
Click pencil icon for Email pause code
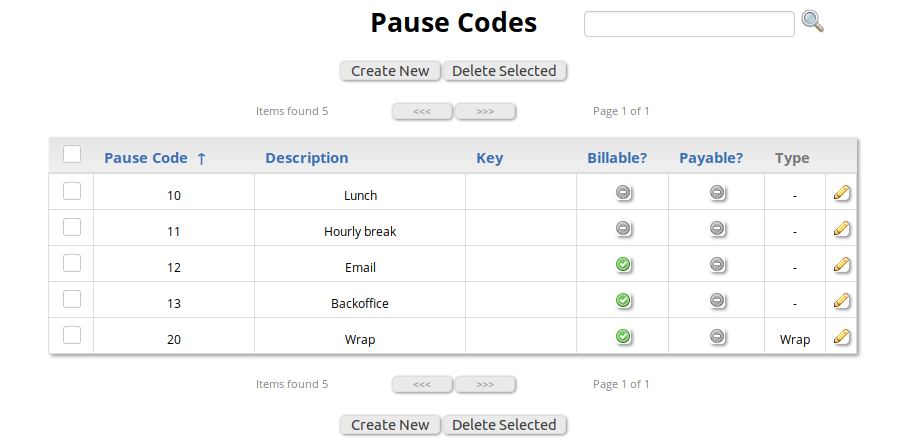842,265
